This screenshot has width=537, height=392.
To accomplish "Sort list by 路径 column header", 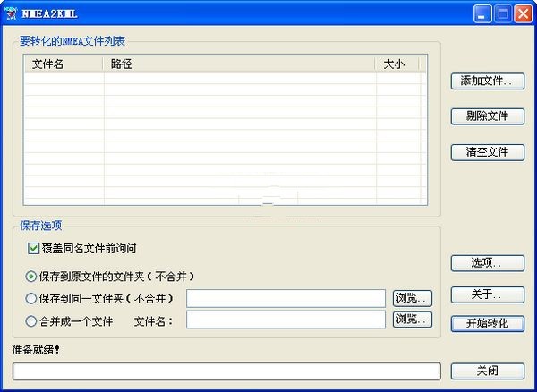I will 239,64.
